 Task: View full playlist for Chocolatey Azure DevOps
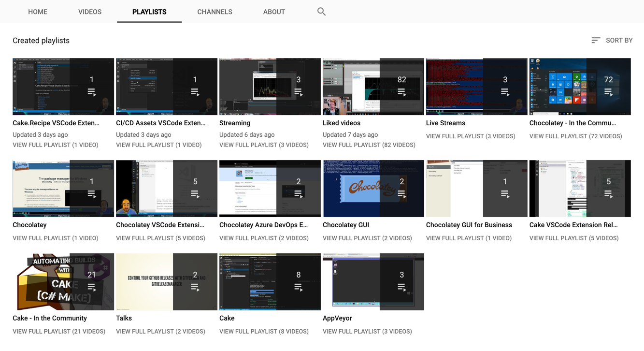tap(264, 238)
